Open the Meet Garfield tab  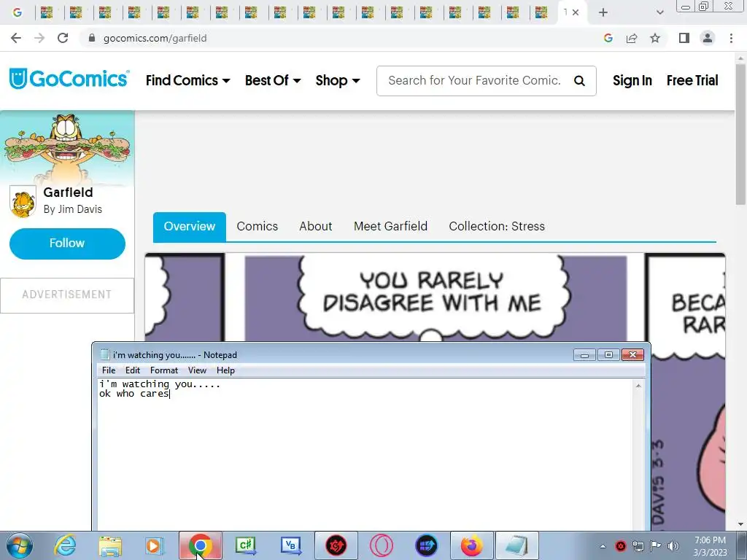tap(390, 226)
